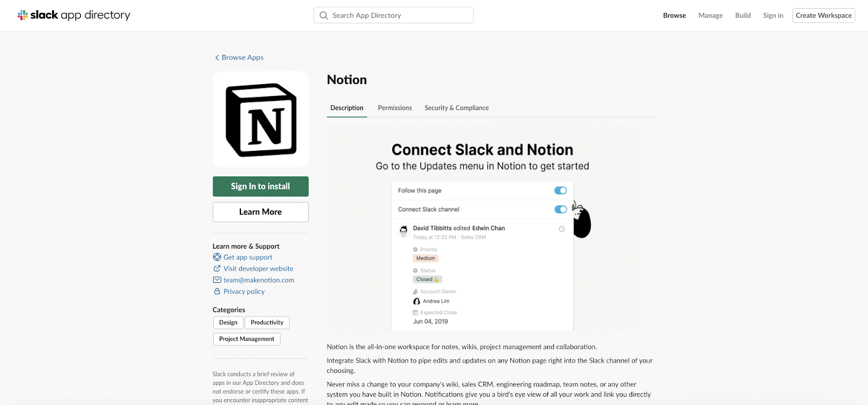This screenshot has width=868, height=405.
Task: Click the Connect Slack and Notion preview image
Action: click(x=483, y=229)
